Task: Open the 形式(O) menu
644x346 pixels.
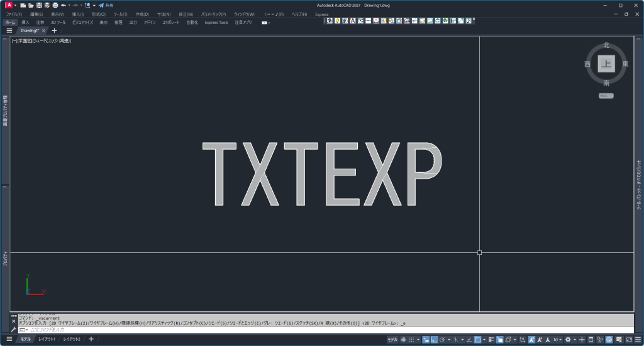Action: click(x=98, y=14)
